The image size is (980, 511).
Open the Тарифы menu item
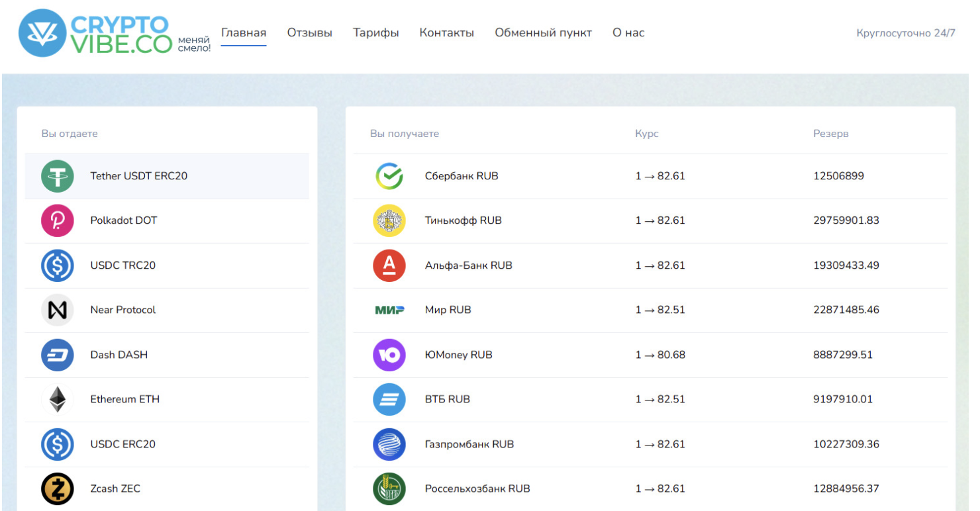point(376,33)
